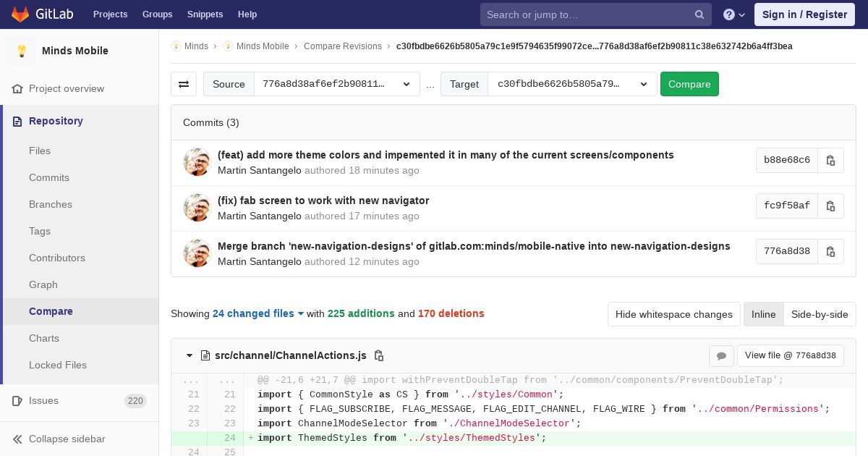868x456 pixels.
Task: Copy commit SHA fc9f58af to clipboard
Action: point(830,206)
